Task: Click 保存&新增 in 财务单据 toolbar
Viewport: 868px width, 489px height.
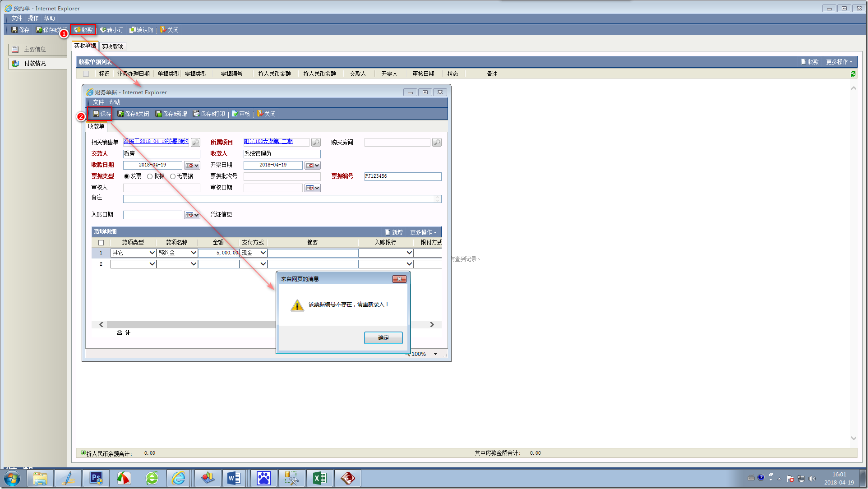Action: [x=171, y=114]
